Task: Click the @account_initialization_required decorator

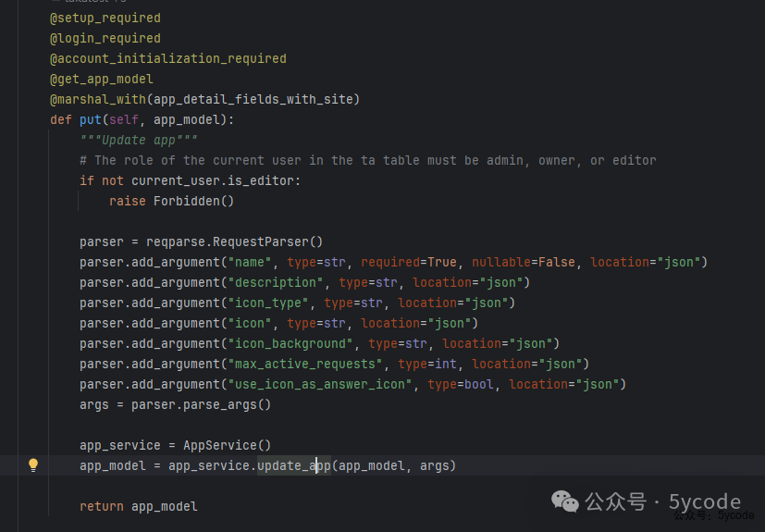Action: (167, 58)
